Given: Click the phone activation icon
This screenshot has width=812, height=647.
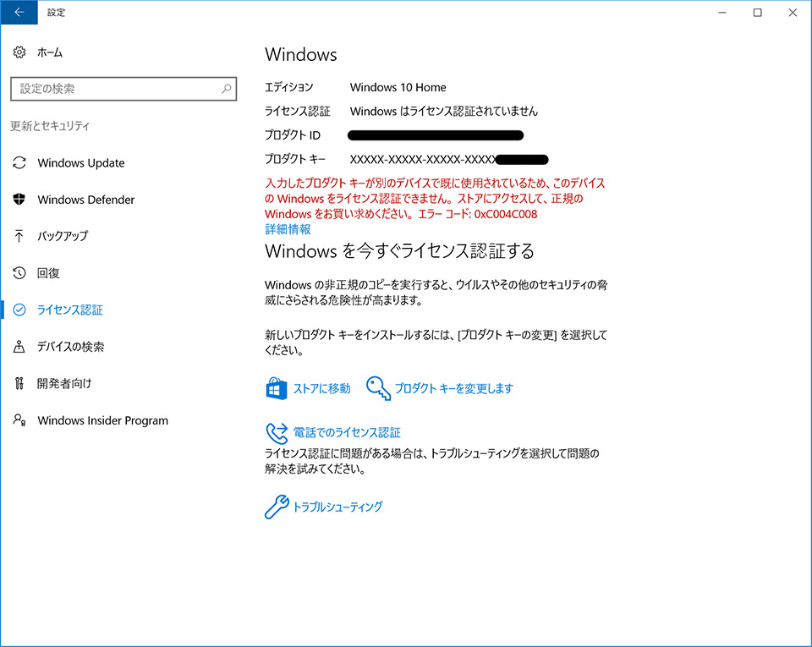Looking at the screenshot, I should tap(277, 432).
